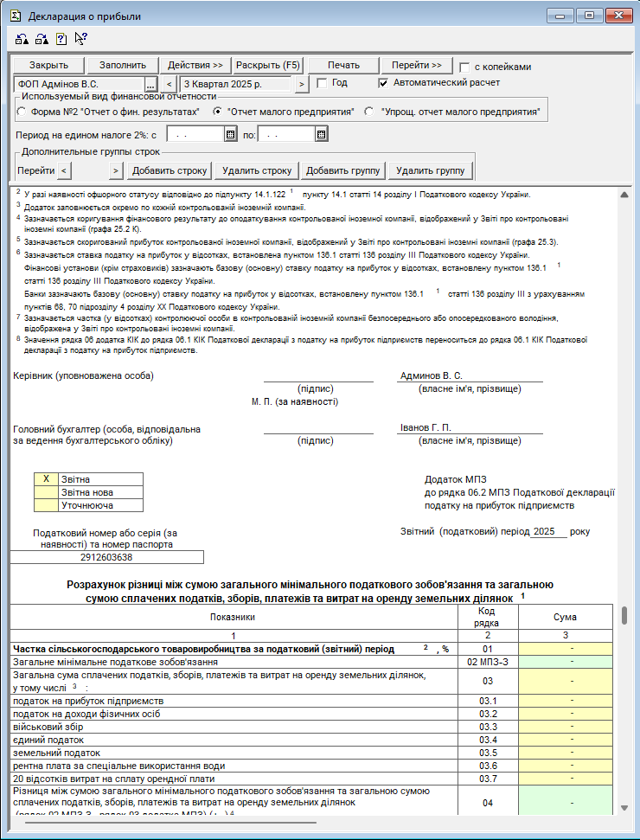The height and width of the screenshot is (840, 640).
Task: Click the second toolbar icon with house
Action: (41, 38)
